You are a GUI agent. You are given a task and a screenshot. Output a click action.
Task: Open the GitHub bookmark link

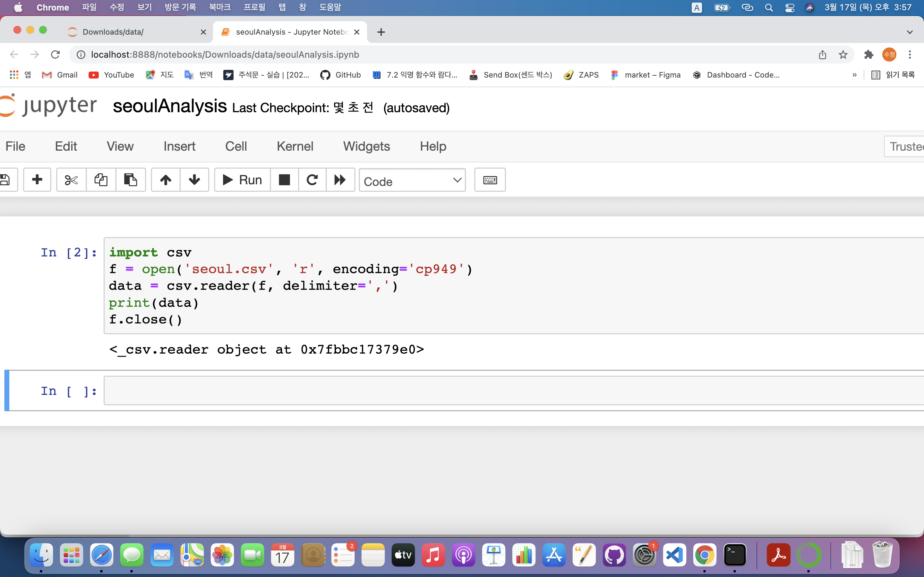click(341, 75)
